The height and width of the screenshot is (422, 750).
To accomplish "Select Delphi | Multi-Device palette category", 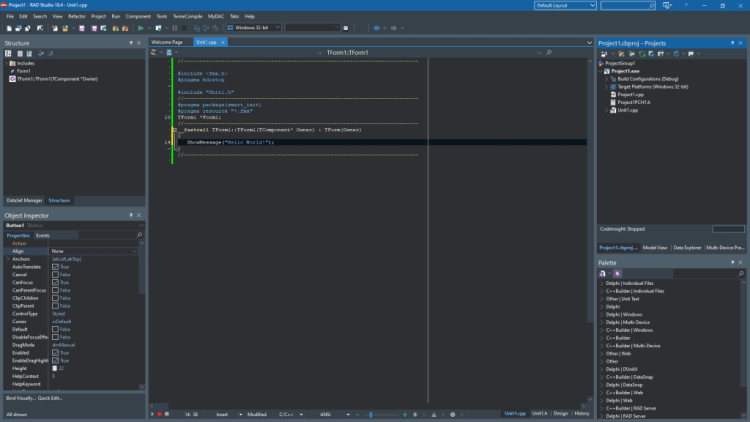I will click(x=628, y=322).
